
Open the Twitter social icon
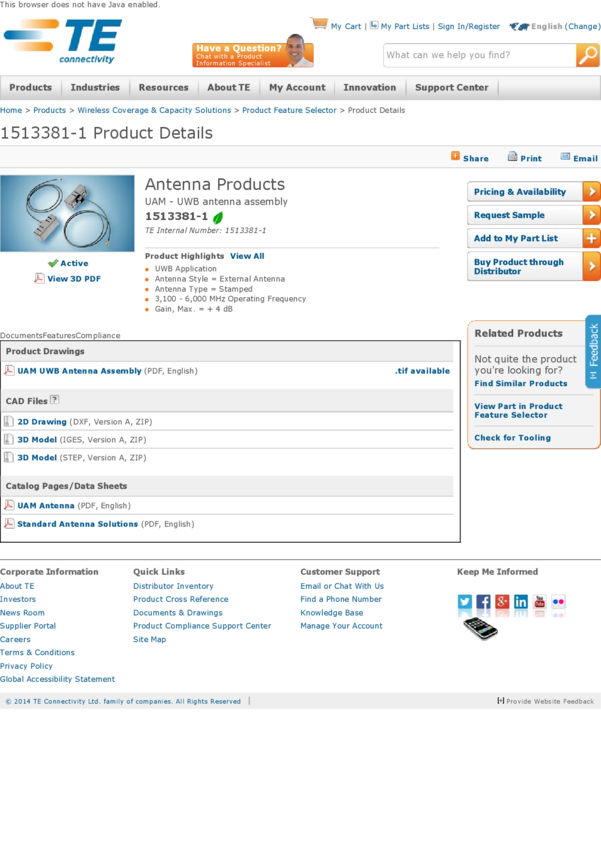click(465, 602)
